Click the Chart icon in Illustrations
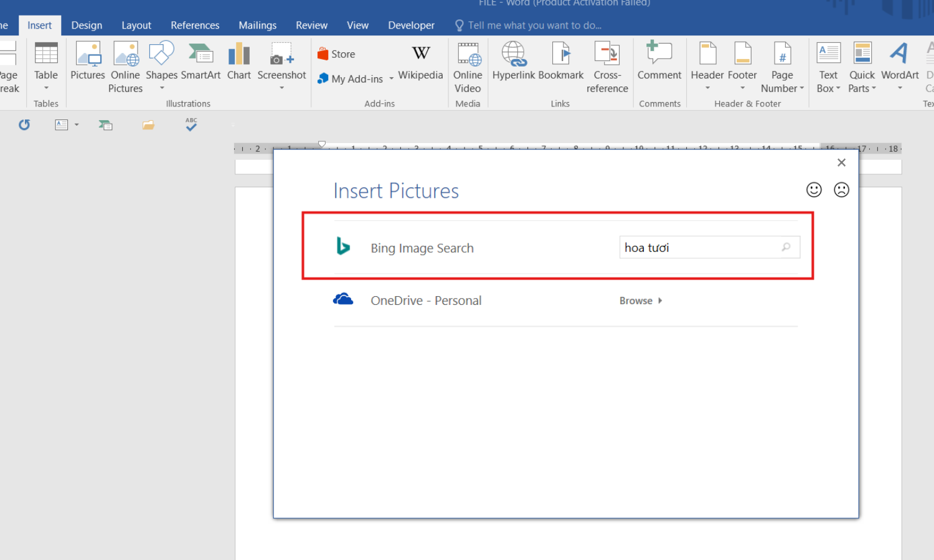Screen dimensions: 934x560 [x=238, y=55]
